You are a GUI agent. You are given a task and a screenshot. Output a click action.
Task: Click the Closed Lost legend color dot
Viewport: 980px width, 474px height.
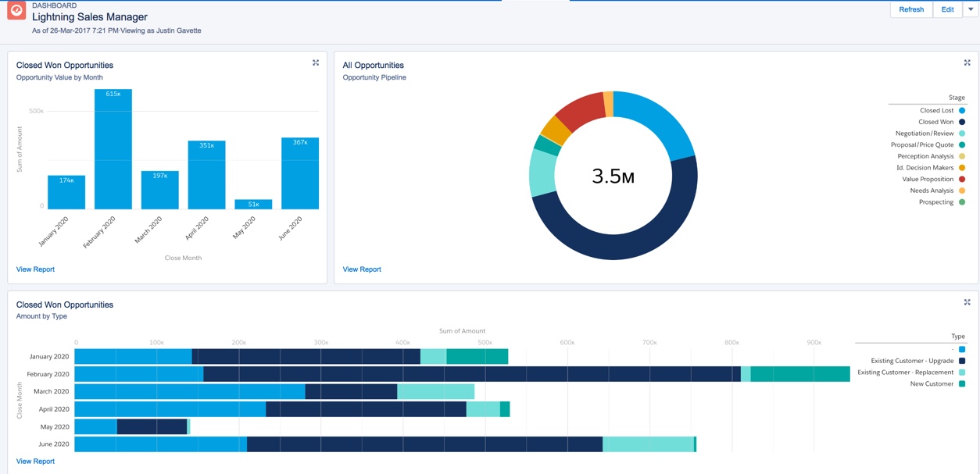point(962,111)
